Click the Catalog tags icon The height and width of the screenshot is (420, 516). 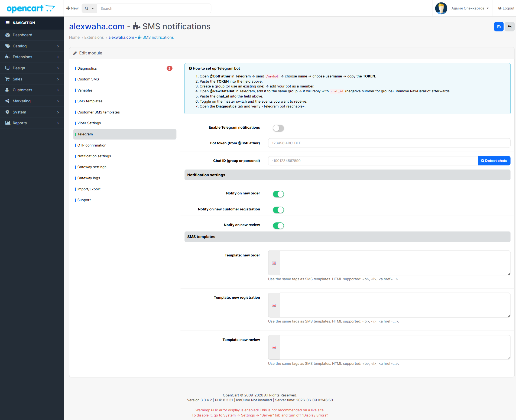coord(8,46)
